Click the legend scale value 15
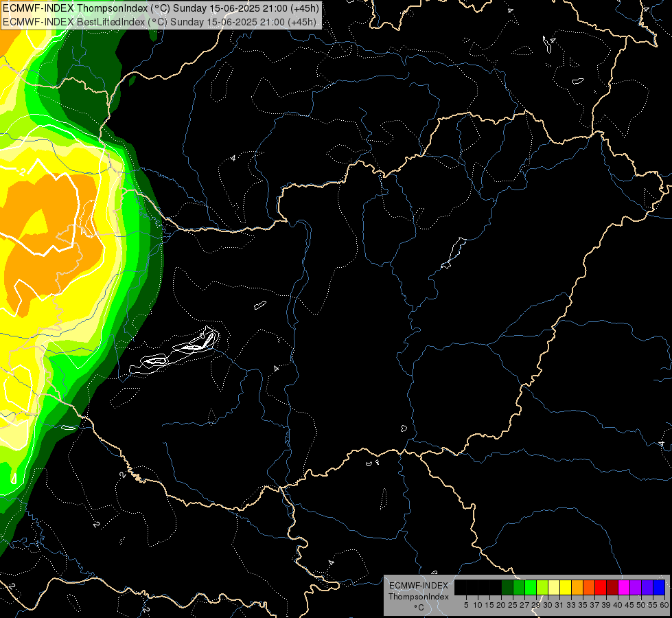The image size is (672, 618). click(489, 605)
